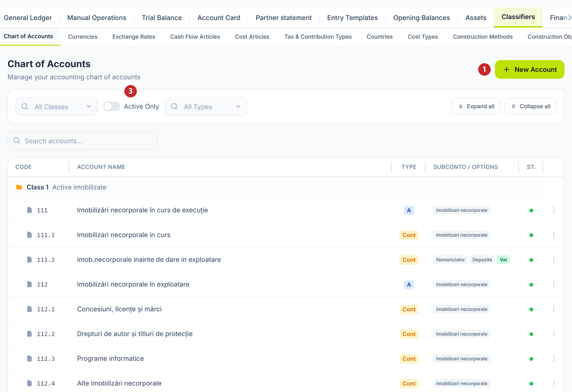Open the kebab menu for account 111.2
This screenshot has width=572, height=392.
tap(554, 260)
